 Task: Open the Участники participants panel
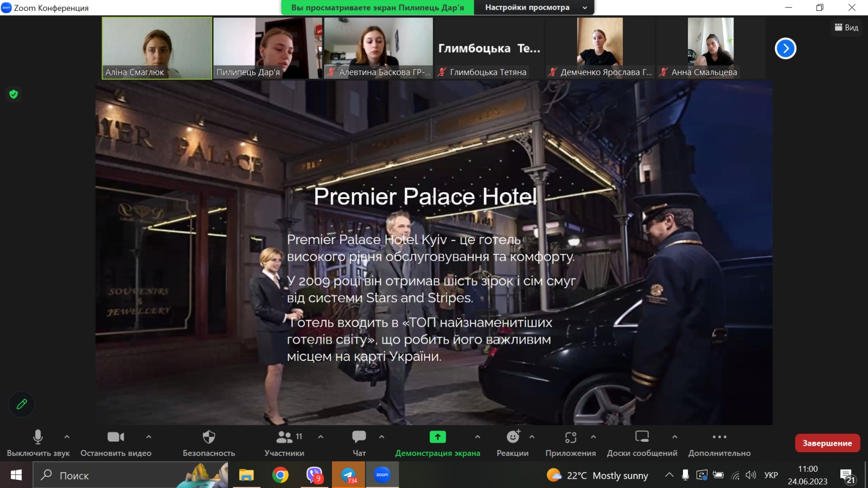pyautogui.click(x=284, y=443)
